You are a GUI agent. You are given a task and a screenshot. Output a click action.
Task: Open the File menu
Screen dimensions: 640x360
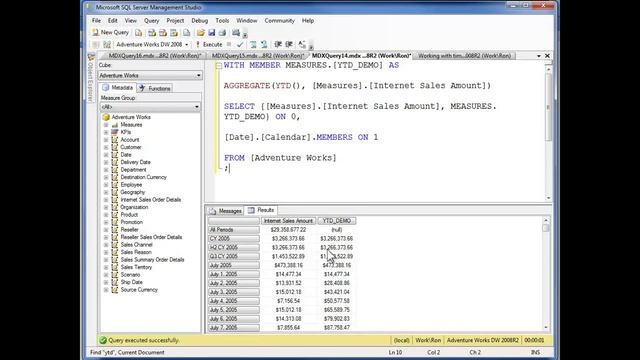[96, 20]
